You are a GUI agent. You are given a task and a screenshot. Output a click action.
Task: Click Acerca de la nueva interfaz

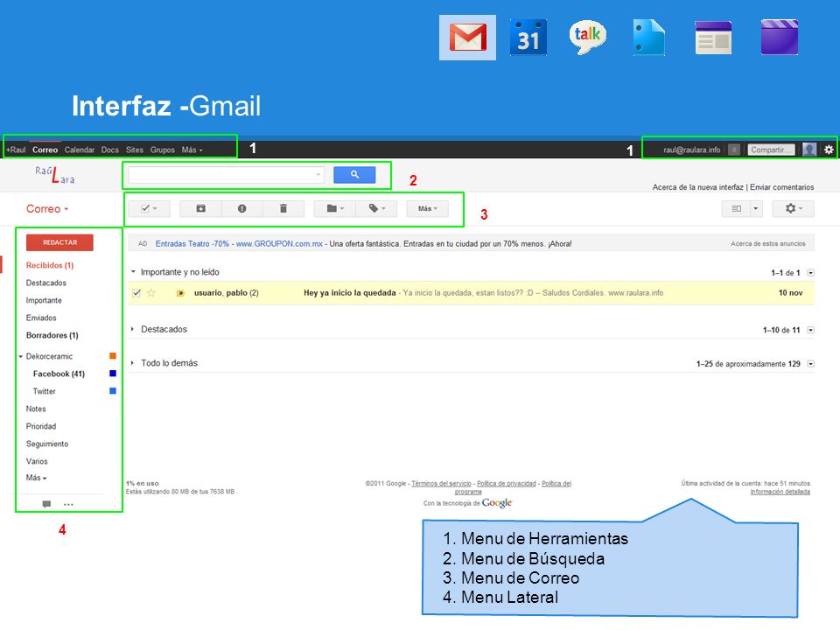pyautogui.click(x=698, y=187)
